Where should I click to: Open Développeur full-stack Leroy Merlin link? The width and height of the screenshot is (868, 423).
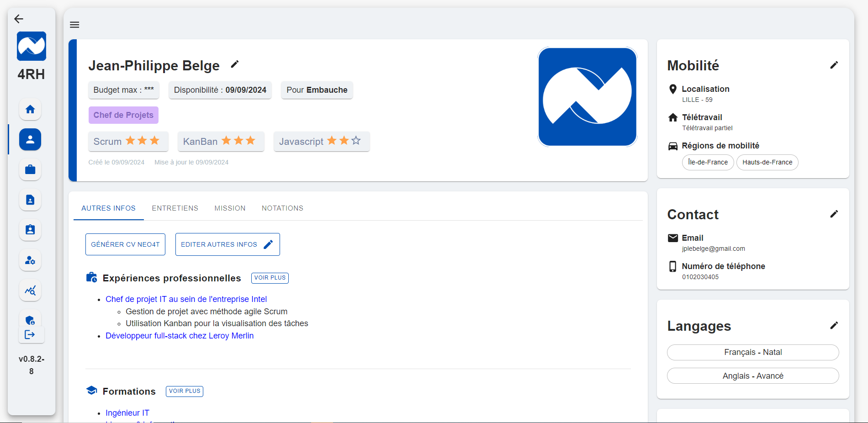tap(180, 336)
